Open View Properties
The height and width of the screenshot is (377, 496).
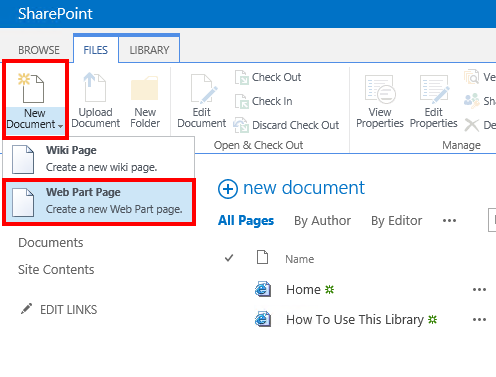[x=380, y=102]
